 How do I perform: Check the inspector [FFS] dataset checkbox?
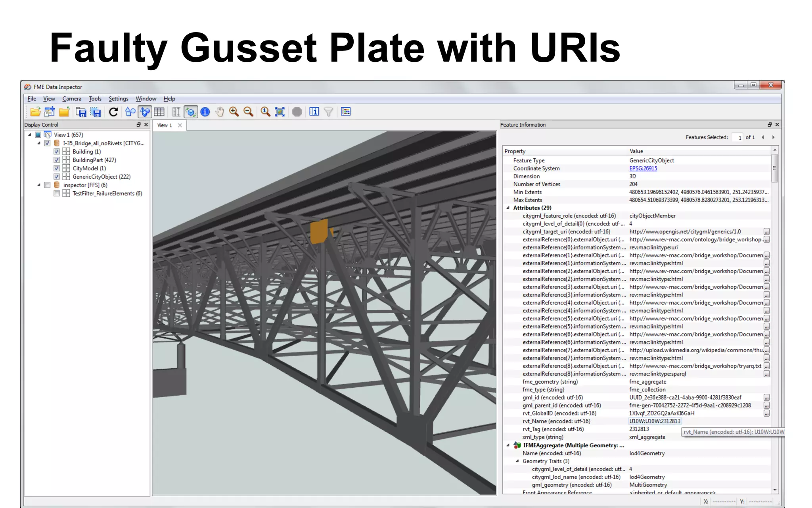[47, 185]
